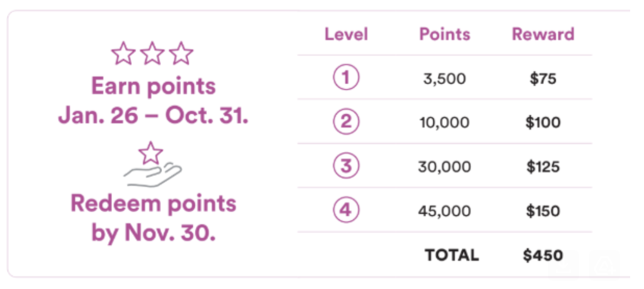Click the Level 1 circled number icon
This screenshot has width=644, height=289.
[347, 78]
